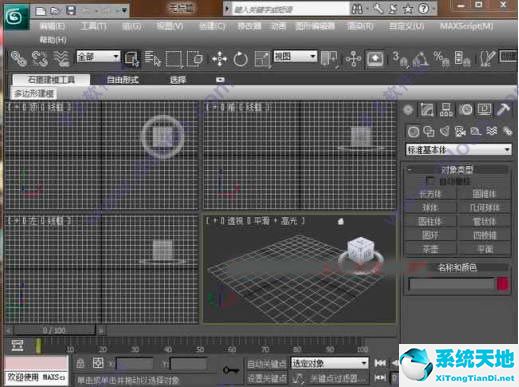The width and height of the screenshot is (519, 387).
Task: Click the star favorites icon in the title bar
Action: click(x=408, y=9)
